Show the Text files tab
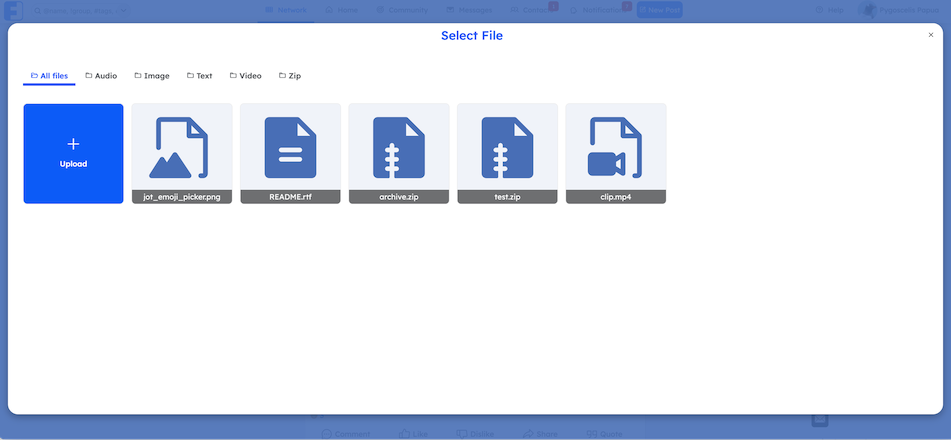The height and width of the screenshot is (440, 951). click(x=199, y=76)
